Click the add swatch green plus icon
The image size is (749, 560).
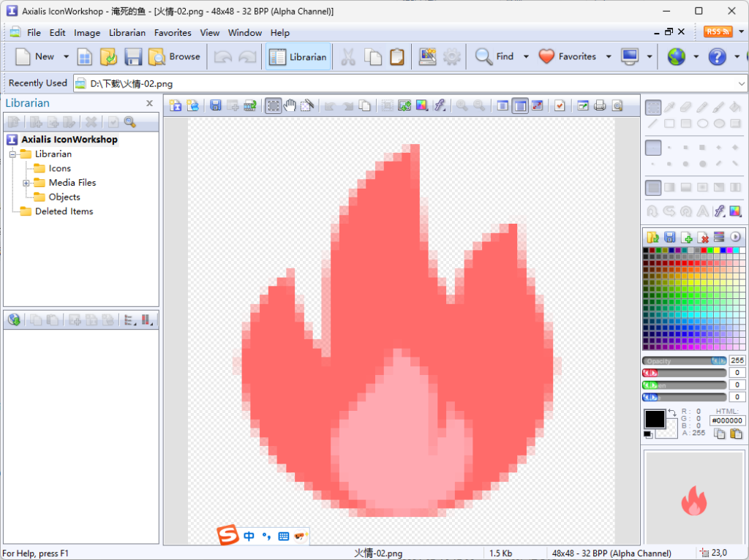[x=686, y=237]
